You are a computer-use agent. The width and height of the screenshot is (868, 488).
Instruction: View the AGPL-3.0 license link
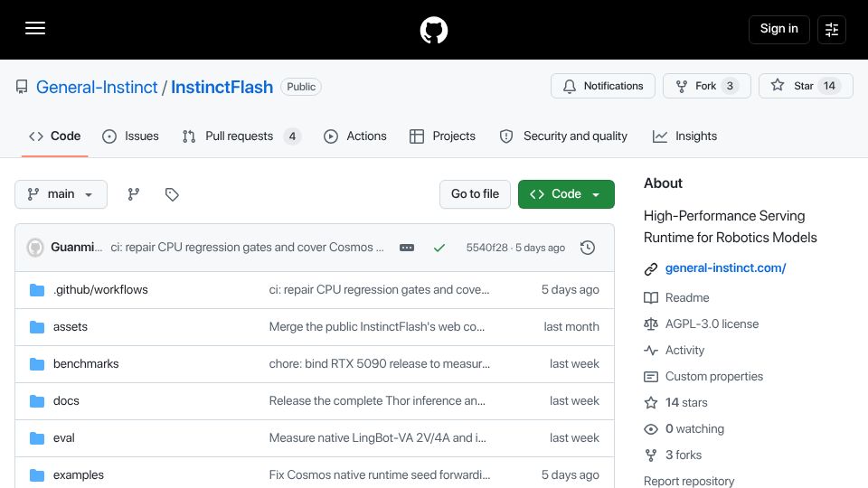712,324
